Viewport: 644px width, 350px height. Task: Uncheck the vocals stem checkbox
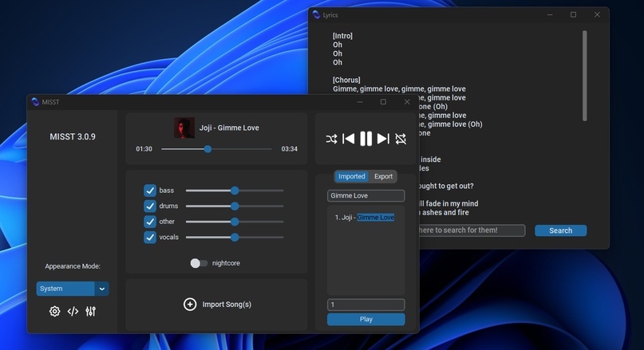150,237
